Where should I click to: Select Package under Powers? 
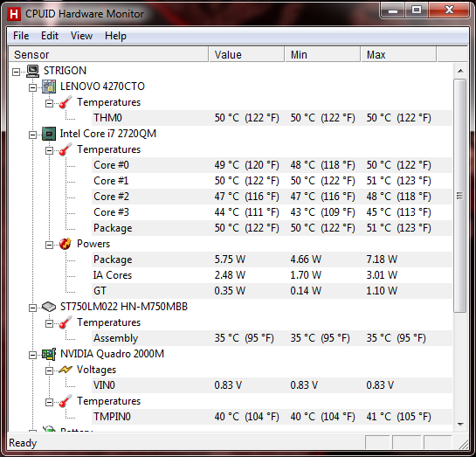[x=272, y=260]
